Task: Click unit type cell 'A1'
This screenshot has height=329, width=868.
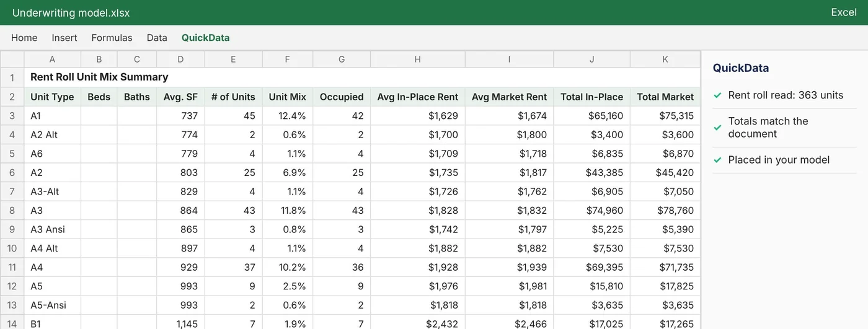Action: [52, 116]
